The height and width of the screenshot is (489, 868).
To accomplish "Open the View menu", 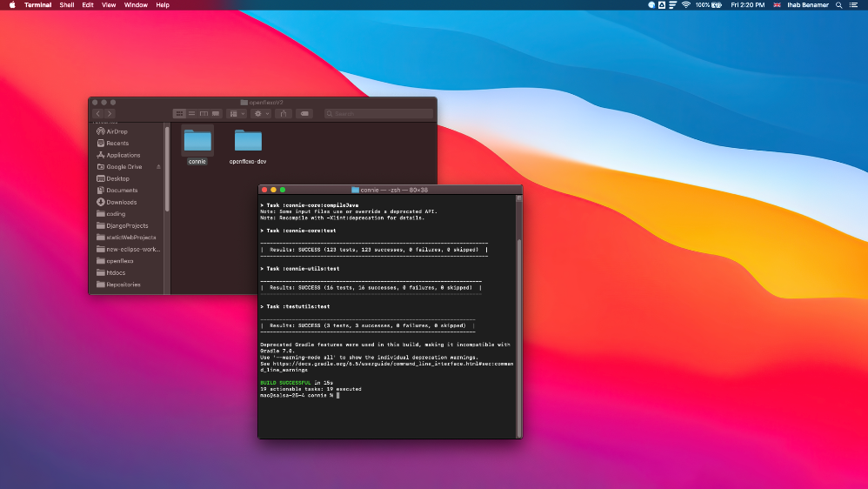I will [109, 5].
